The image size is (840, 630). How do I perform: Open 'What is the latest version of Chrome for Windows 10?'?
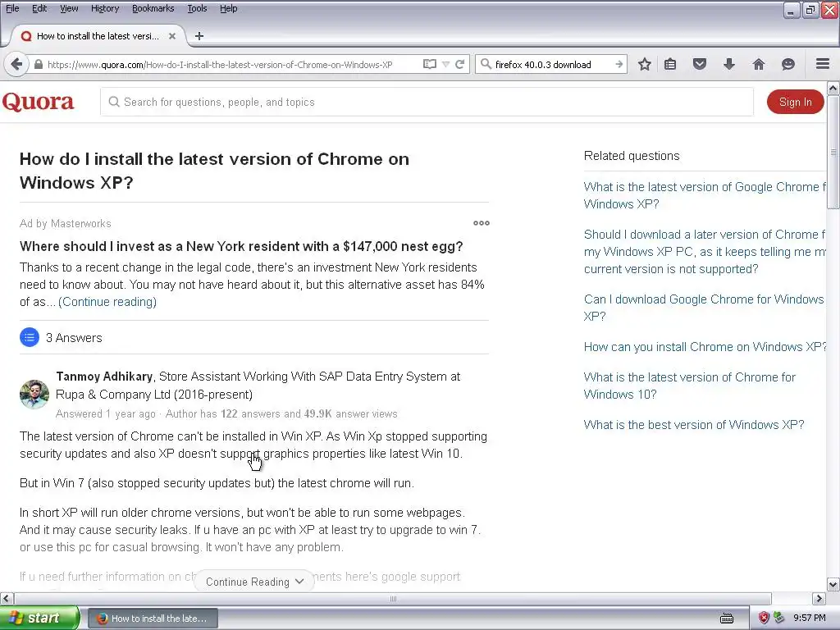pos(689,386)
